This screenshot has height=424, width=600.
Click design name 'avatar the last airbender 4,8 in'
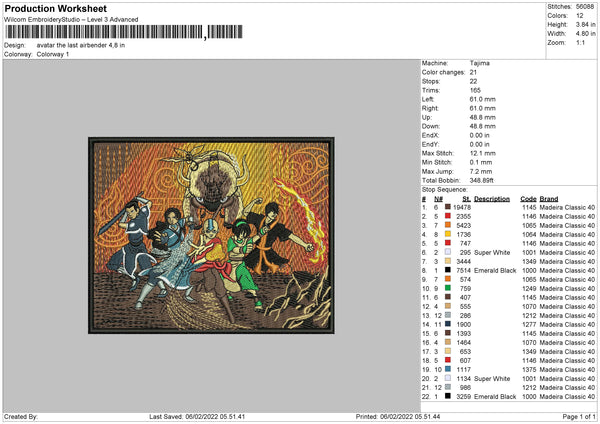coord(81,45)
